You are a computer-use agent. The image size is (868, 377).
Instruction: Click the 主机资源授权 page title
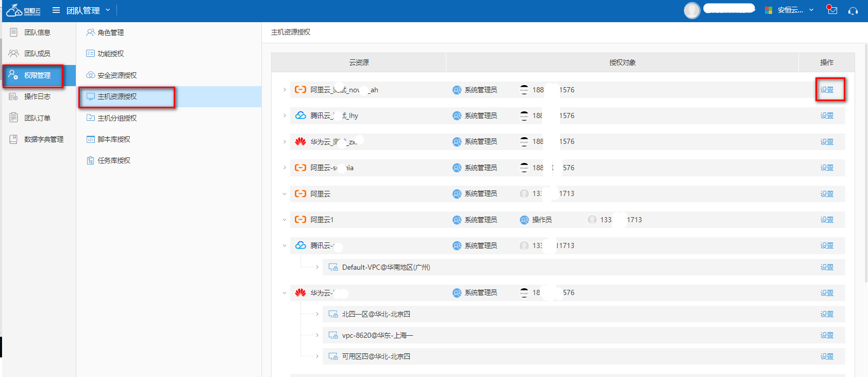tap(291, 32)
